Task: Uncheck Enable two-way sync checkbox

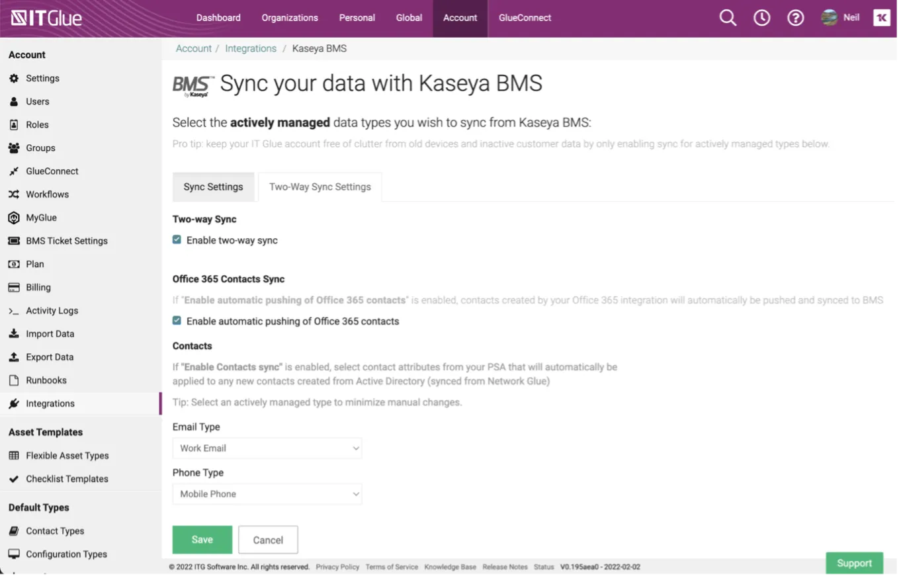Action: click(177, 239)
